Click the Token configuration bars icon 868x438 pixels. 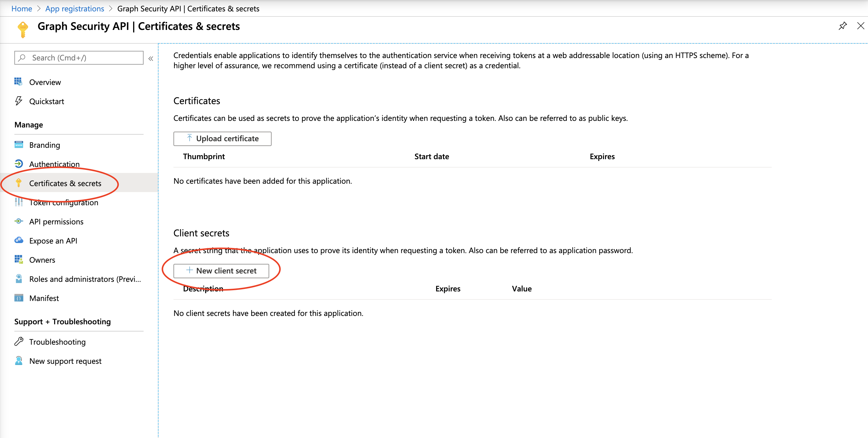click(19, 202)
